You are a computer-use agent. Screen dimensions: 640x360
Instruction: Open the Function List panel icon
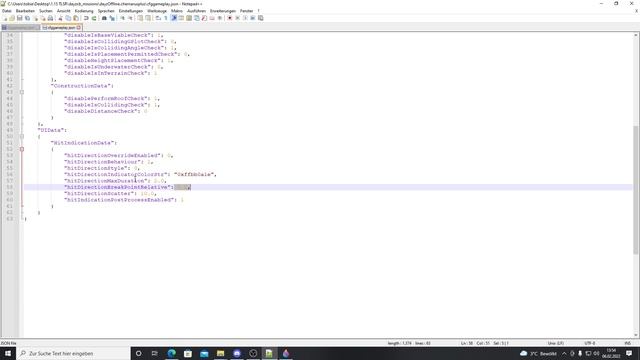[x=204, y=18]
